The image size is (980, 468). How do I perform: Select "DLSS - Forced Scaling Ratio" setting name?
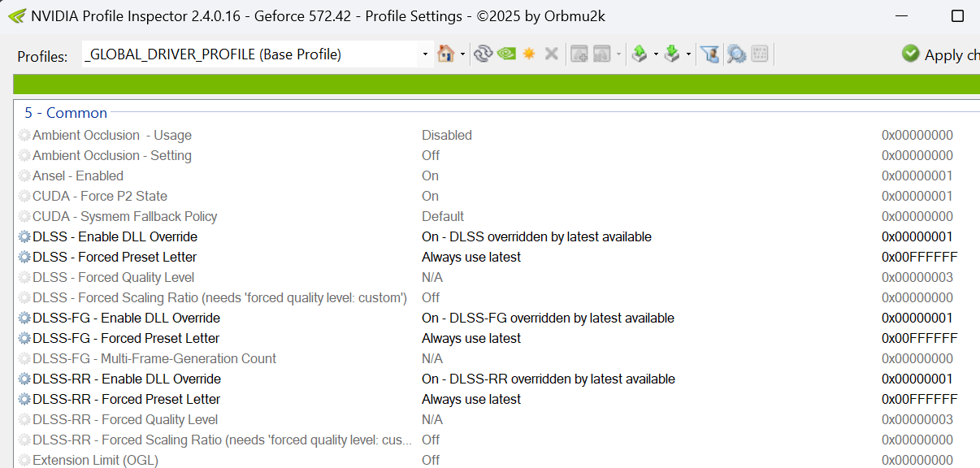point(219,298)
